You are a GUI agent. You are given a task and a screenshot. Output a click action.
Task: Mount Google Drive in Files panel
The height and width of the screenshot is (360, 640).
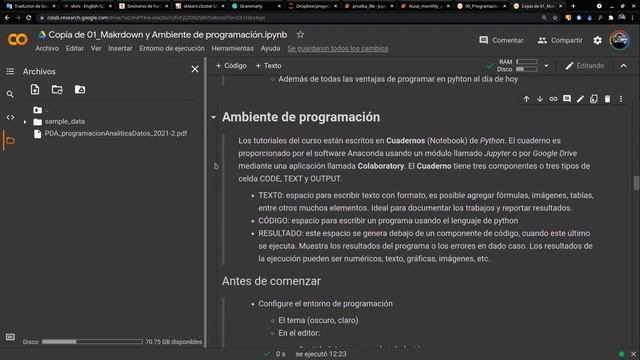80,89
